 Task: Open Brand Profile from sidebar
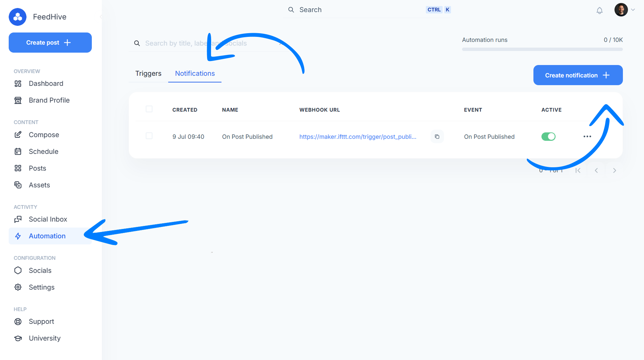click(49, 100)
